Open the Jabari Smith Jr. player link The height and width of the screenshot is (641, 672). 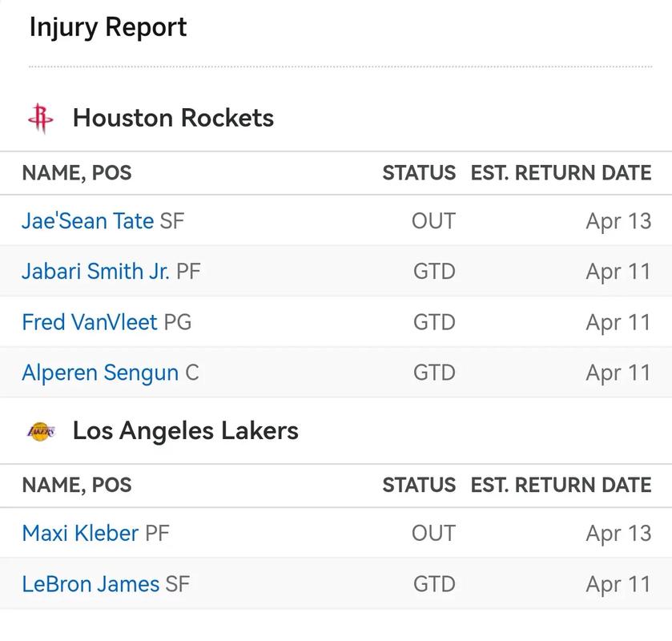[95, 272]
